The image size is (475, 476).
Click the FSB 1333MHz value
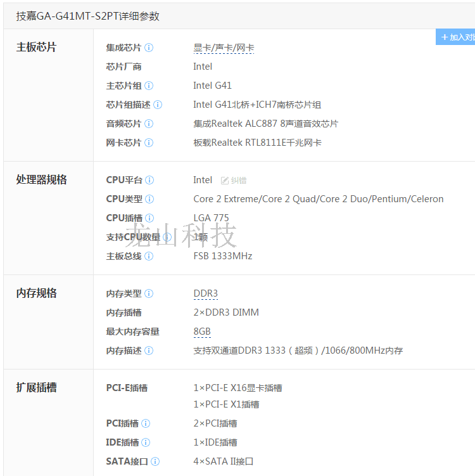click(x=223, y=256)
